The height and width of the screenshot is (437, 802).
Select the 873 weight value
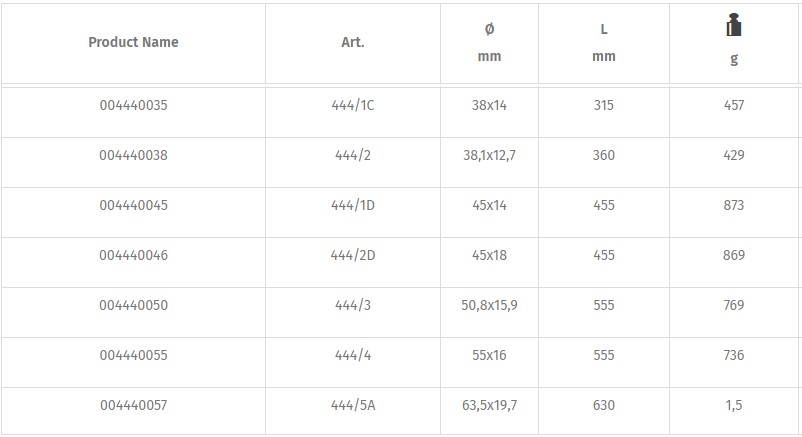pos(733,205)
